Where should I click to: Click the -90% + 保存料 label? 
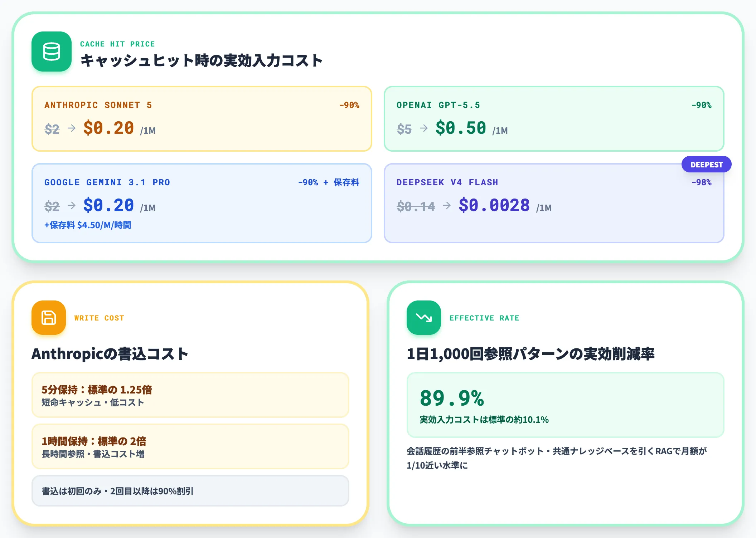coord(329,182)
